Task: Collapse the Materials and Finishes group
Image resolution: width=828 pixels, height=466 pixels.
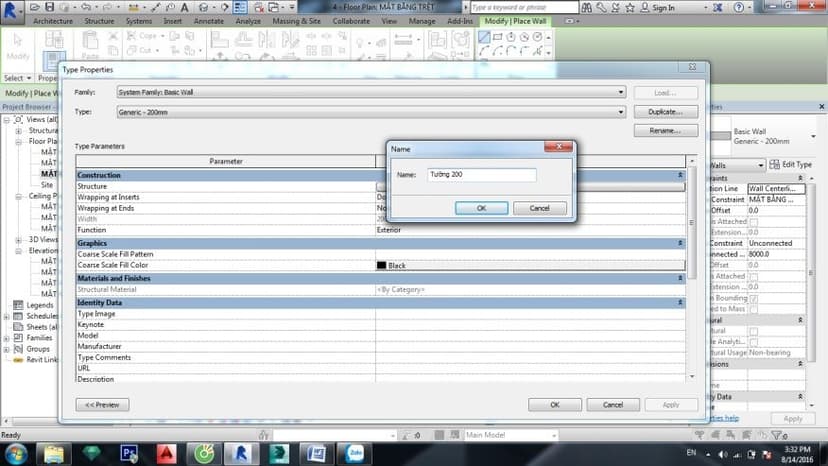Action: tap(680, 278)
